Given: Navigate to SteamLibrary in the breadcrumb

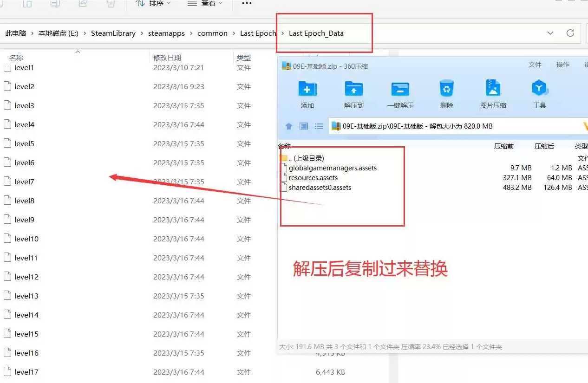Looking at the screenshot, I should pyautogui.click(x=113, y=33).
